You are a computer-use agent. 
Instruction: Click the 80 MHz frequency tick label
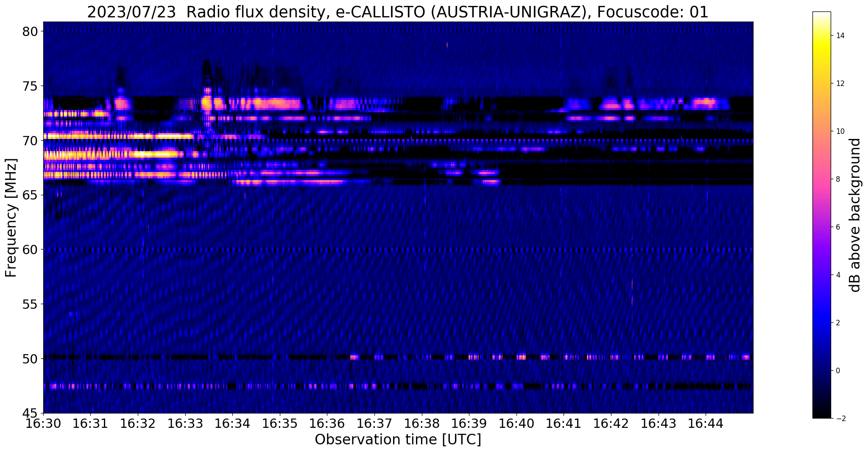pyautogui.click(x=31, y=31)
